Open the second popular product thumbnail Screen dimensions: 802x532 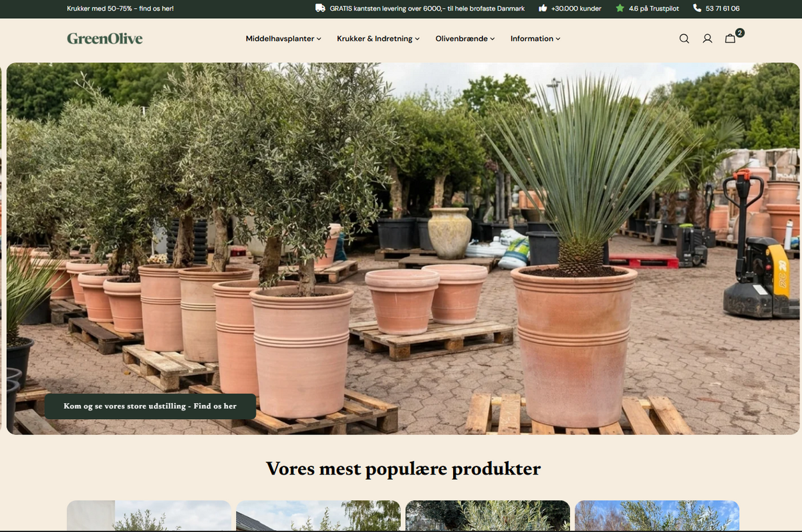(318, 516)
